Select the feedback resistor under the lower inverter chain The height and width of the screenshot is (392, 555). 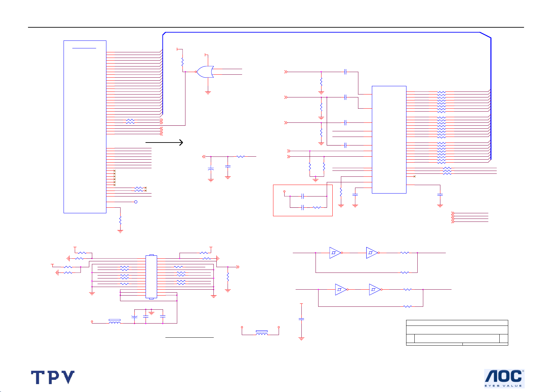(407, 306)
